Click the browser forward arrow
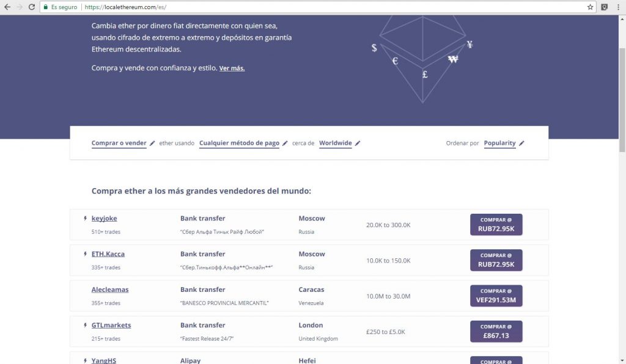 [x=20, y=7]
